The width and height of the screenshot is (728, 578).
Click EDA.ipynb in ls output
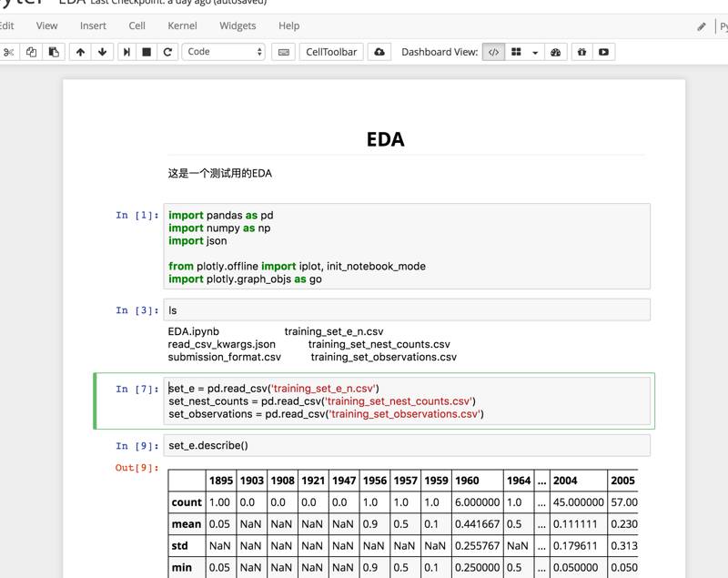coord(194,331)
